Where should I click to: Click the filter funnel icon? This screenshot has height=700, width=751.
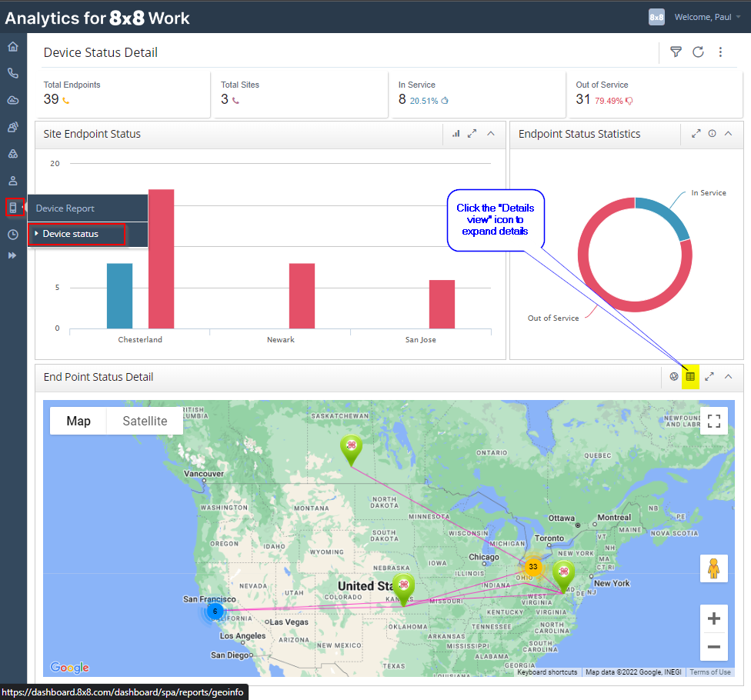[x=676, y=52]
